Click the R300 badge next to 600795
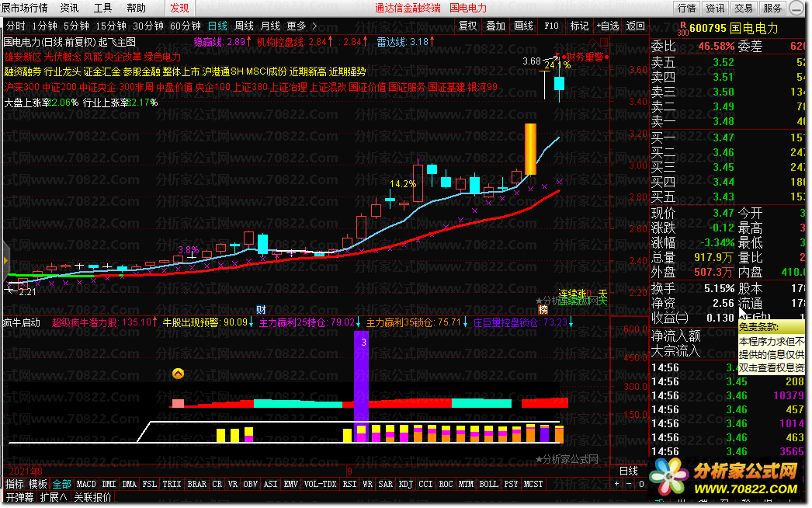 (x=682, y=29)
